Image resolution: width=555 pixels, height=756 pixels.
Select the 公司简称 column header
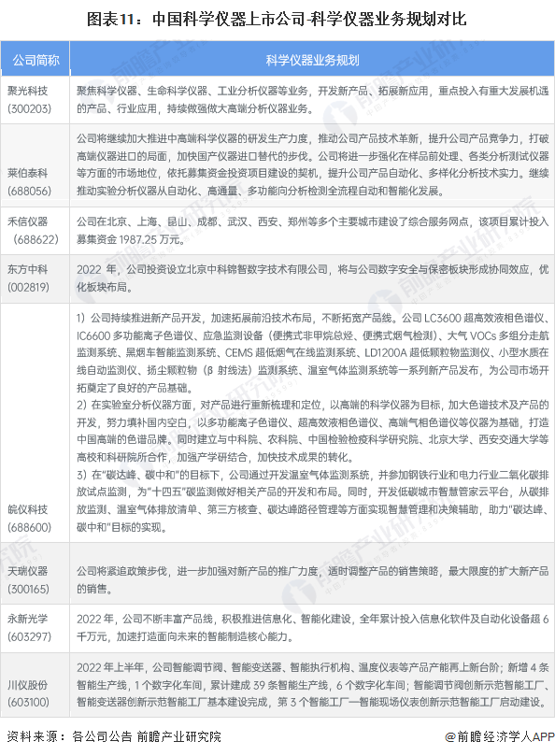36,60
